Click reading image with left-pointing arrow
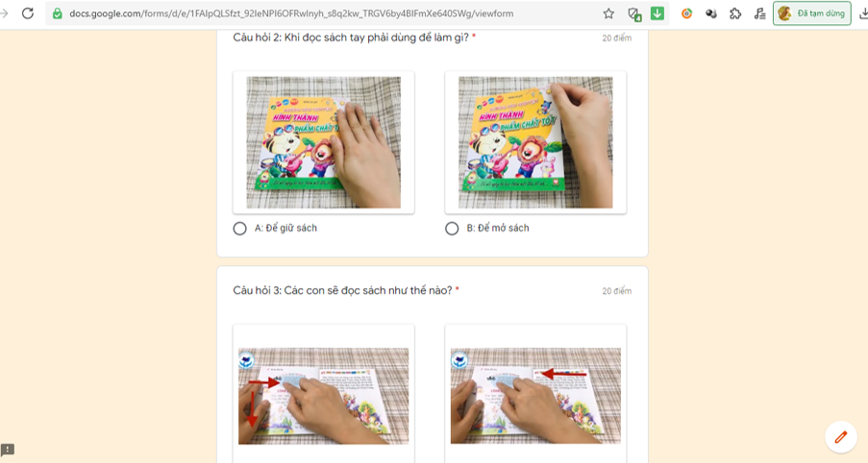 535,396
